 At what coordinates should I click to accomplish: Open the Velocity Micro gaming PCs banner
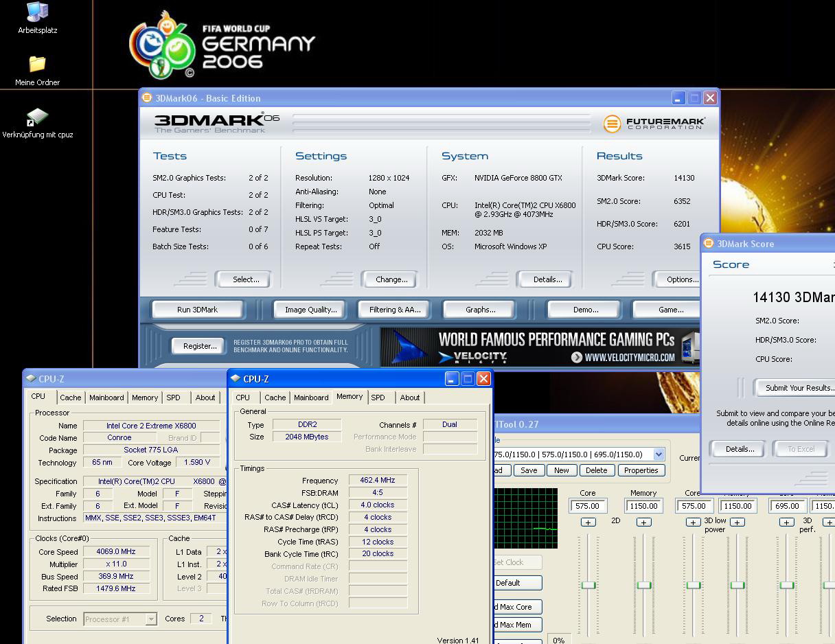tap(540, 347)
